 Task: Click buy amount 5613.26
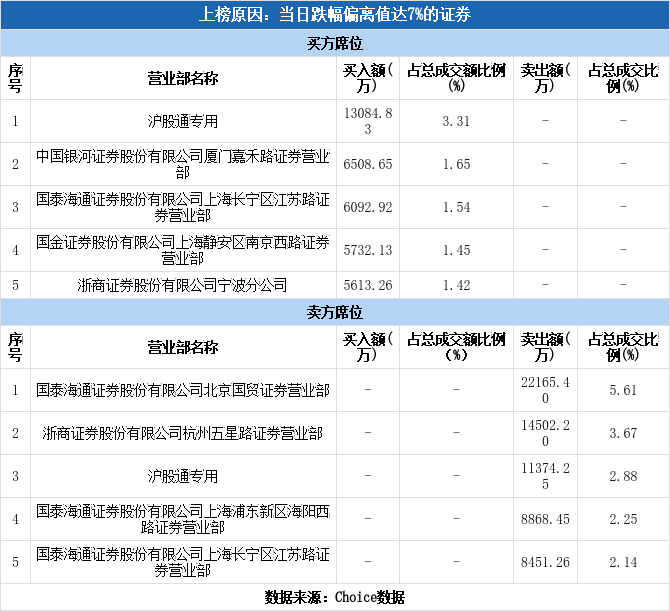(x=368, y=285)
